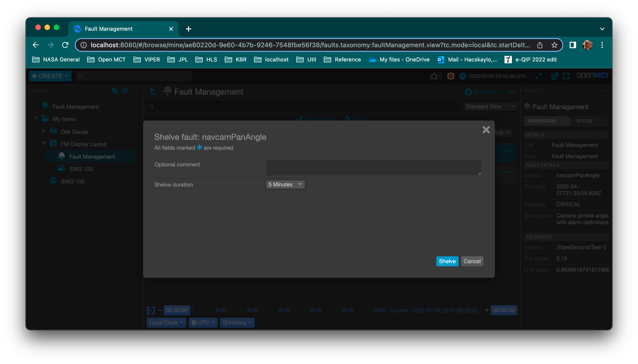Collapse the Browse pane with the minus icon

click(x=135, y=91)
